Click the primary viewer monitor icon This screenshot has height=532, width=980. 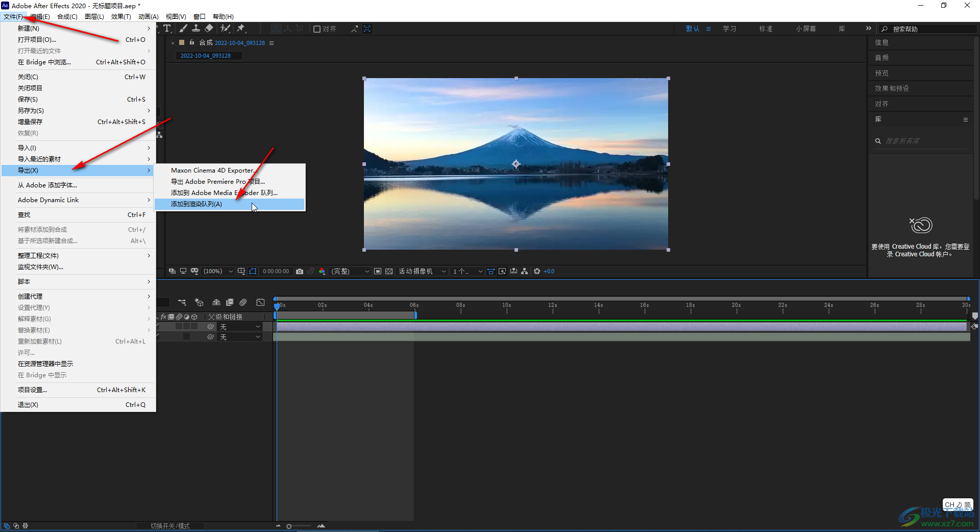pyautogui.click(x=183, y=271)
